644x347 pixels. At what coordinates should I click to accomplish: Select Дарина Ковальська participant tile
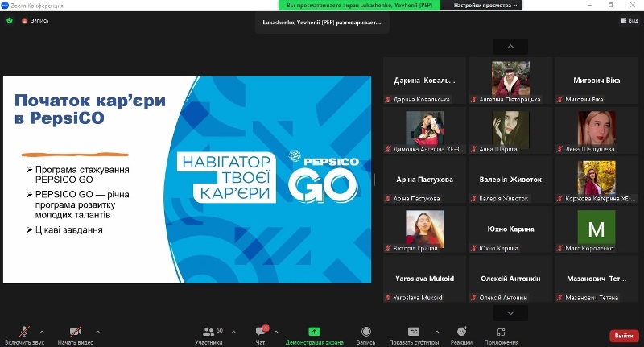(x=424, y=81)
